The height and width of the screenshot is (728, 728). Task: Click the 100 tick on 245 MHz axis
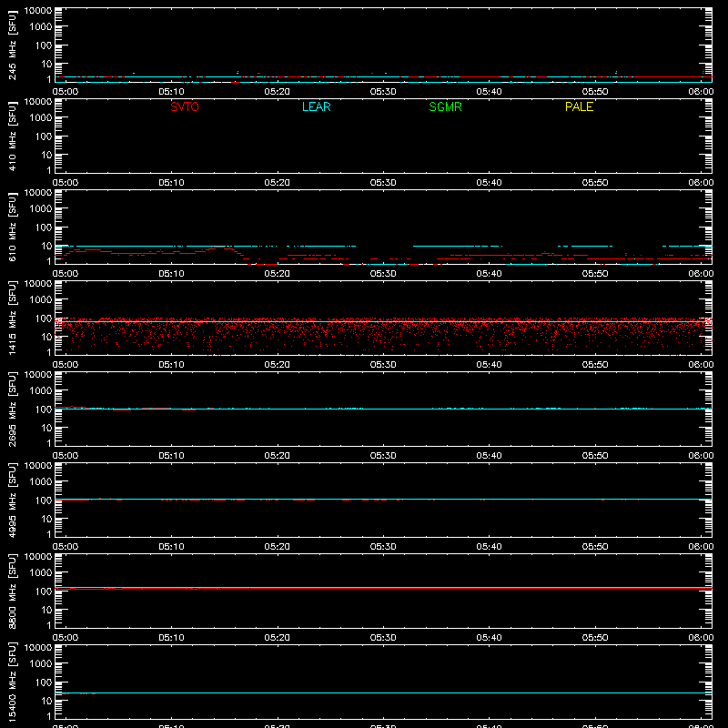pyautogui.click(x=44, y=45)
